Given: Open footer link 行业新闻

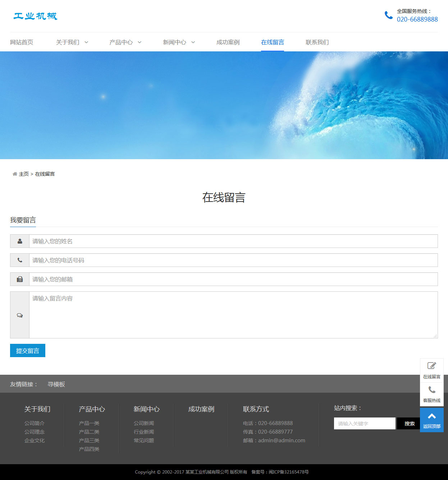Looking at the screenshot, I should point(144,432).
